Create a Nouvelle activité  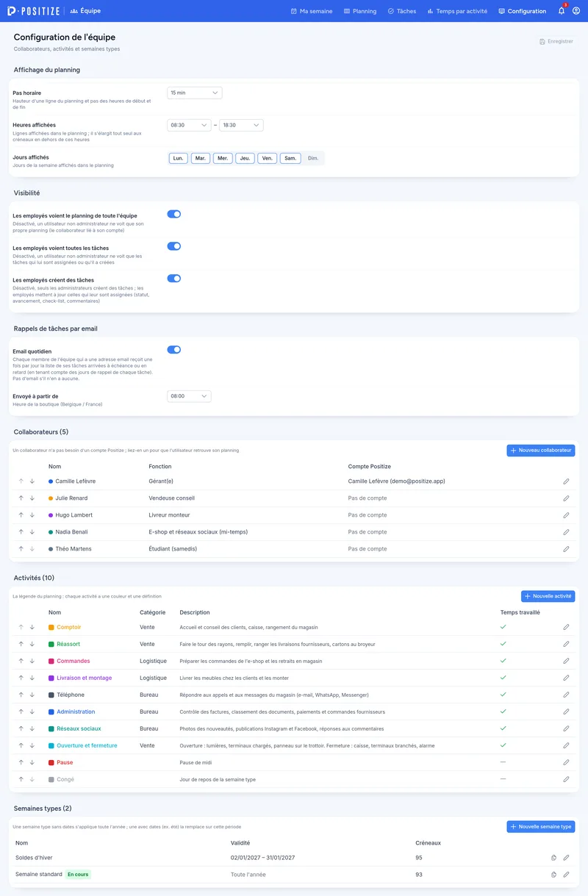548,596
